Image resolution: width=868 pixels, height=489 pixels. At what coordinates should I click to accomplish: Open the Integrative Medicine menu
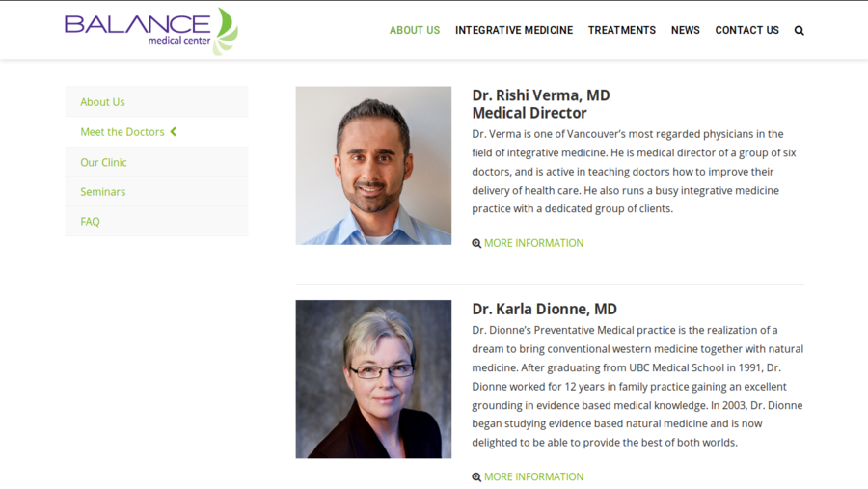[514, 31]
